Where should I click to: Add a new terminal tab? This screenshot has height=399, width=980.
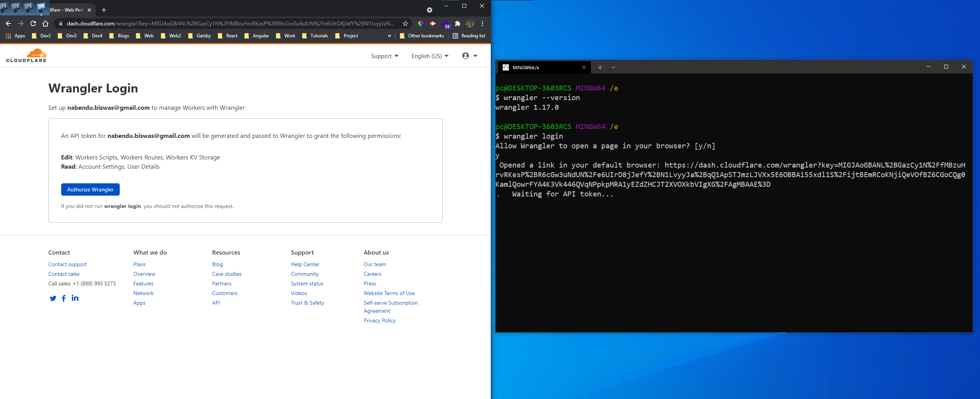point(600,67)
